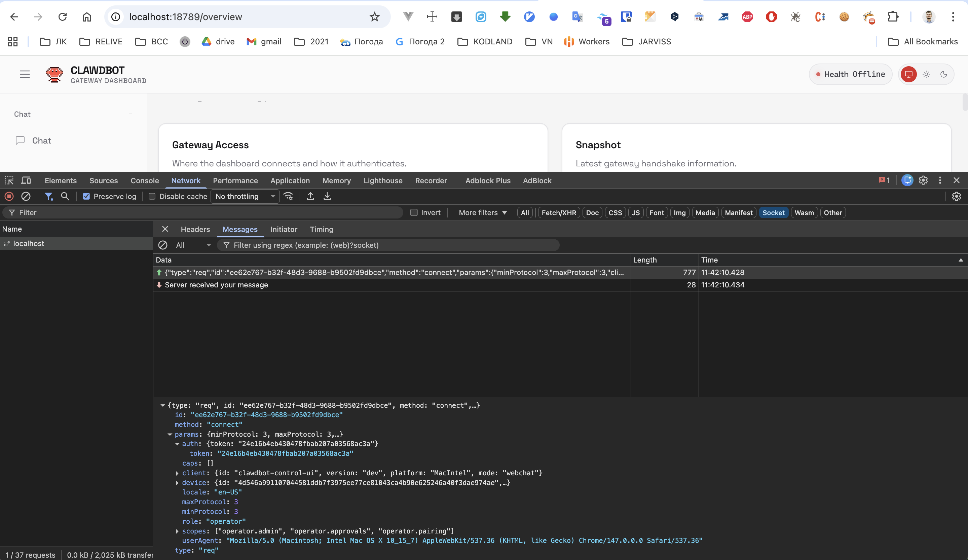Collapse the Chat sidebar section

point(131,114)
